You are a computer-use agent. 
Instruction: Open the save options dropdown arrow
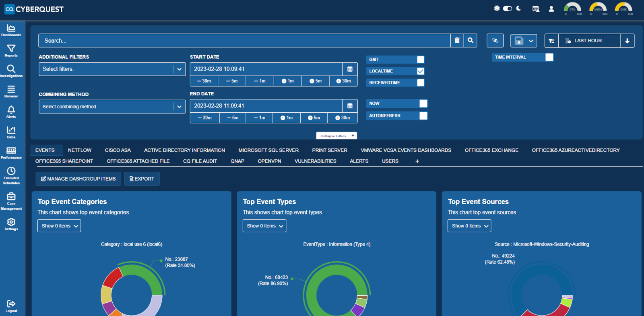[531, 41]
